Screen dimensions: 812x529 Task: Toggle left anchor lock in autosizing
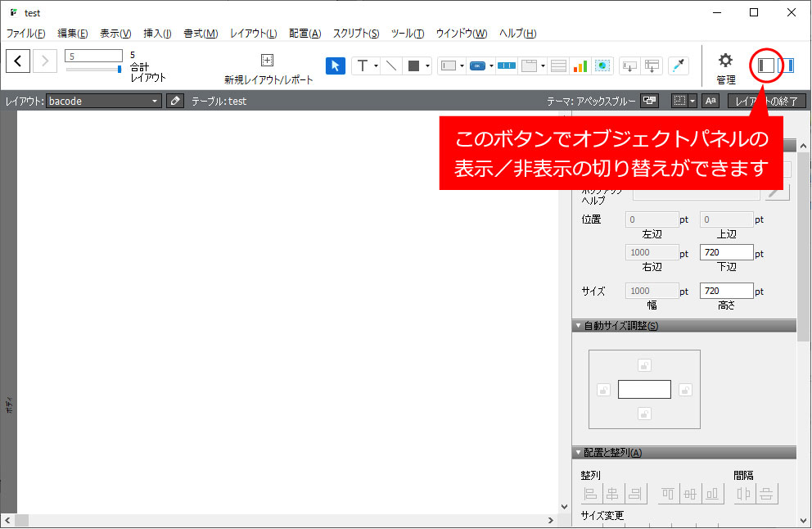coord(603,390)
